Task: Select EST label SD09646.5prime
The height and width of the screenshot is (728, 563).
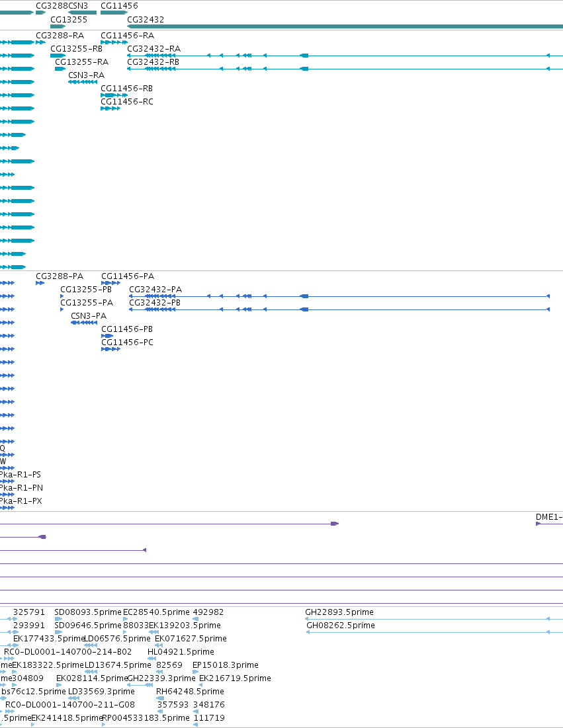Action: coord(88,626)
